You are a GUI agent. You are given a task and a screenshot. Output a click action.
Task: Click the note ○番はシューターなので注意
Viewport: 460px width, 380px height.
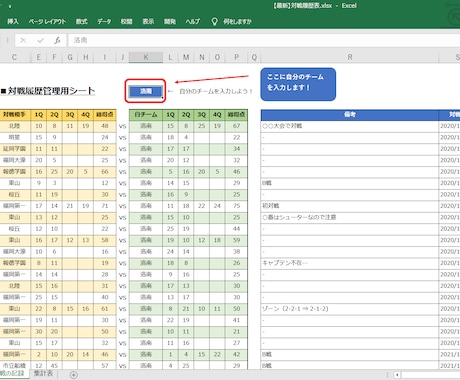click(299, 217)
